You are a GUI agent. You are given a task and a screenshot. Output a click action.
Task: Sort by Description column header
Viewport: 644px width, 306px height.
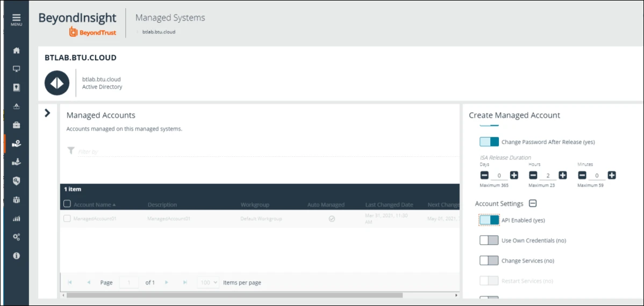162,205
